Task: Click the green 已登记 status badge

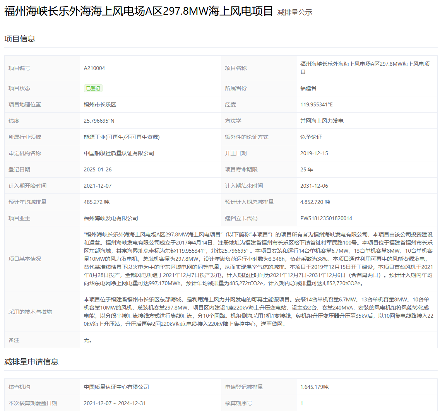Action: tap(93, 88)
